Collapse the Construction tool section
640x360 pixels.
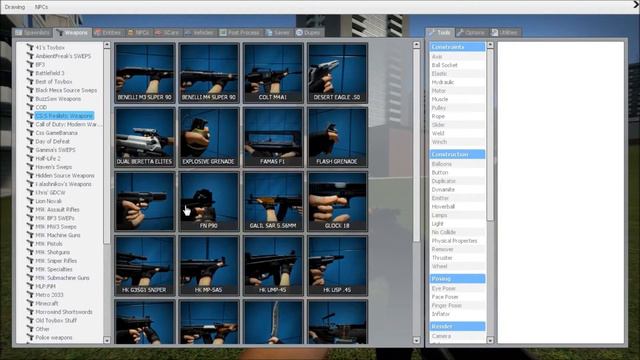click(x=457, y=154)
